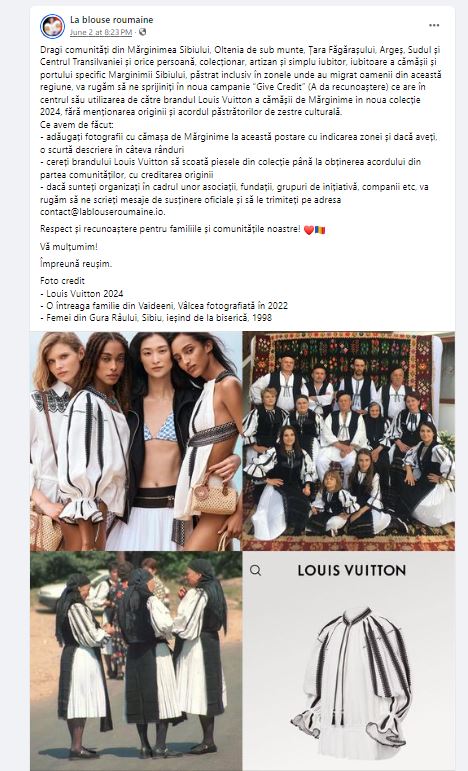Viewport: 468px width, 771px height.
Task: Open the post options three-dot menu
Action: click(x=434, y=26)
